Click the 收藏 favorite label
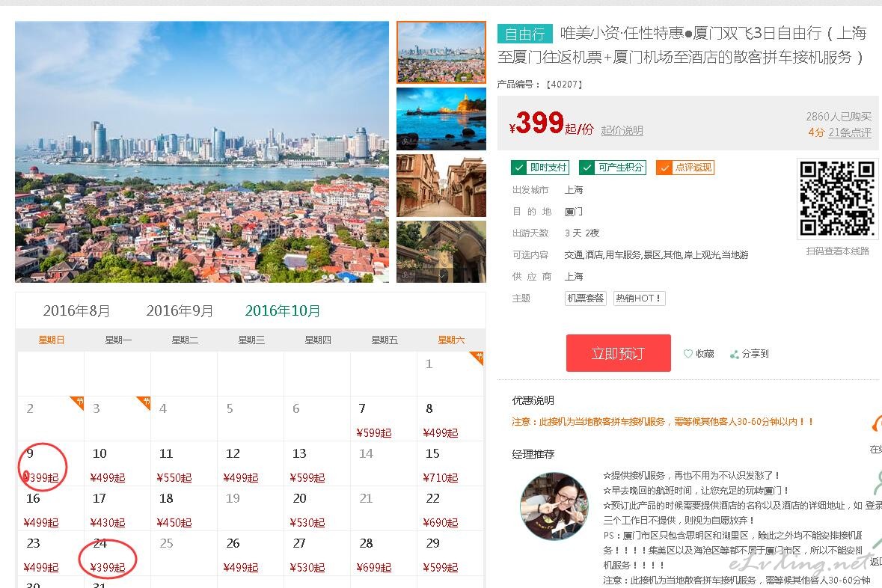Image resolution: width=882 pixels, height=588 pixels. (704, 354)
